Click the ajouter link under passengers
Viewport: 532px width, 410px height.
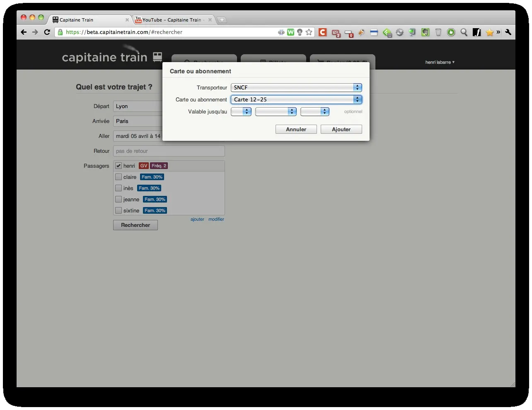197,219
